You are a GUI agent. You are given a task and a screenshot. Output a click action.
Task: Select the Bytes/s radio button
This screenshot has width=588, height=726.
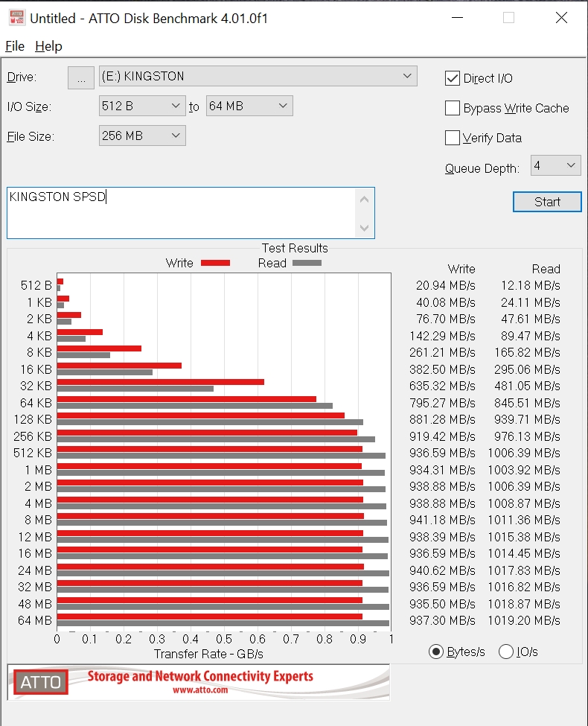[436, 652]
